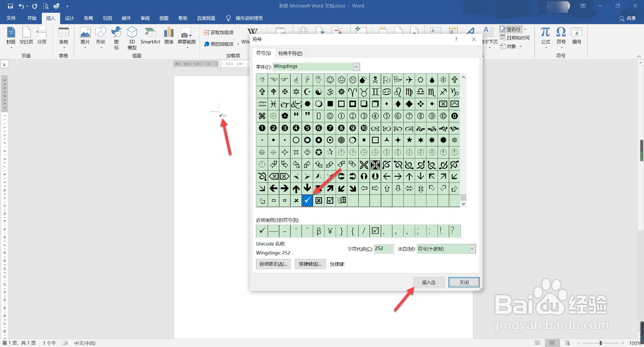Click the Get Add-ins (获取加载项) button
This screenshot has width=644, height=347.
(x=219, y=33)
